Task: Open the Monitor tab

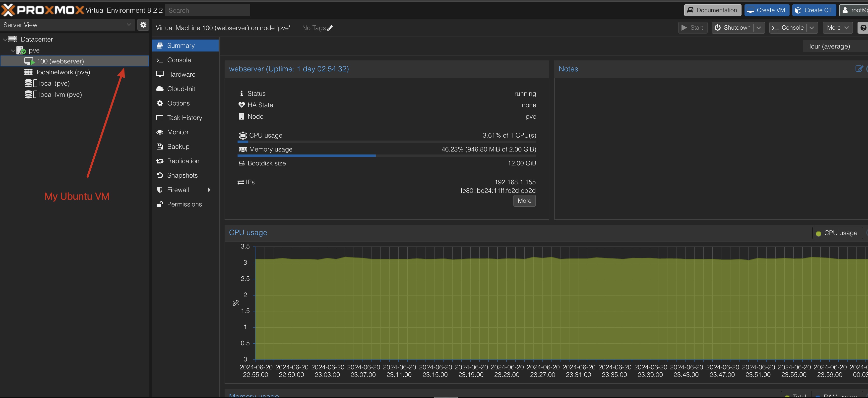Action: point(185,132)
